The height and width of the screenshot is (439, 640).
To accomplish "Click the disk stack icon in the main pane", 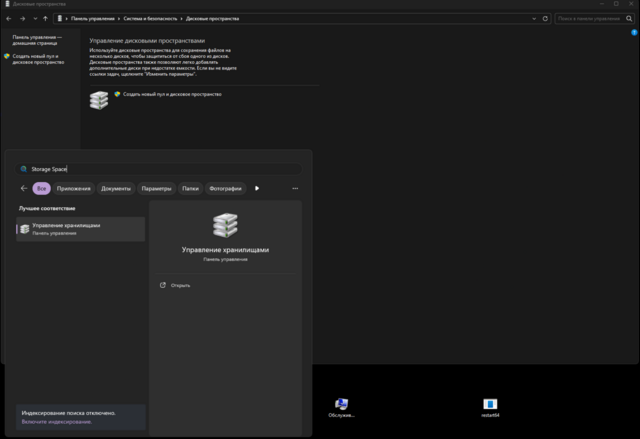I will pyautogui.click(x=98, y=99).
